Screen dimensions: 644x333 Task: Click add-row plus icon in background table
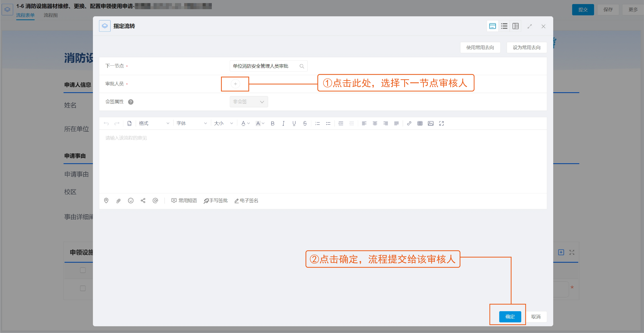[x=561, y=252]
